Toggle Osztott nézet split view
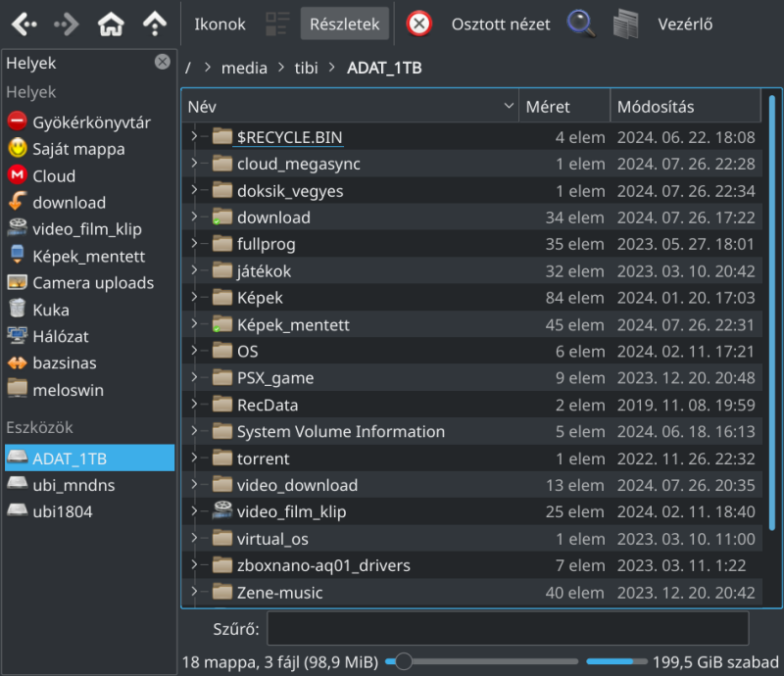This screenshot has width=784, height=676. [x=501, y=24]
